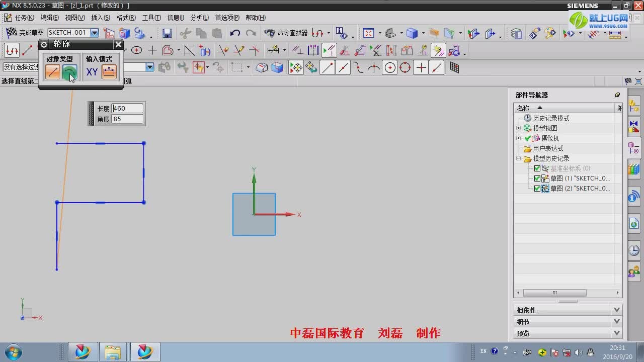The image size is (644, 362).
Task: Click the shaded blue cube rendering icon
Action: [x=412, y=33]
